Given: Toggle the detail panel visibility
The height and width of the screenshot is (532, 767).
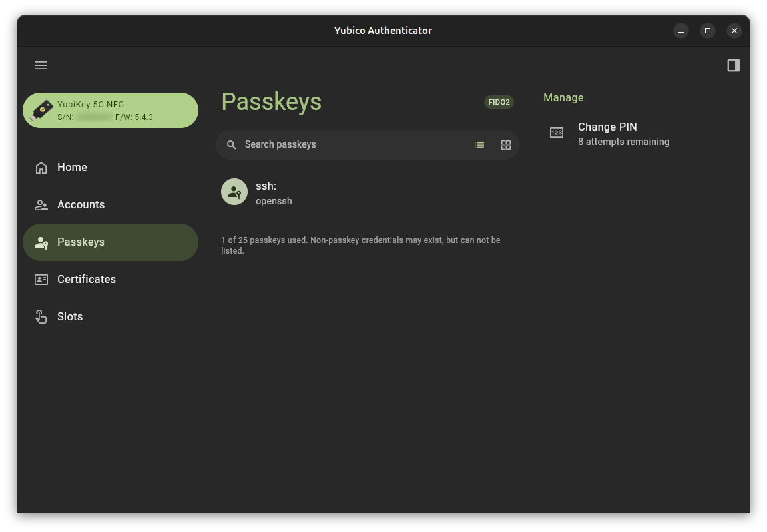Looking at the screenshot, I should point(733,65).
